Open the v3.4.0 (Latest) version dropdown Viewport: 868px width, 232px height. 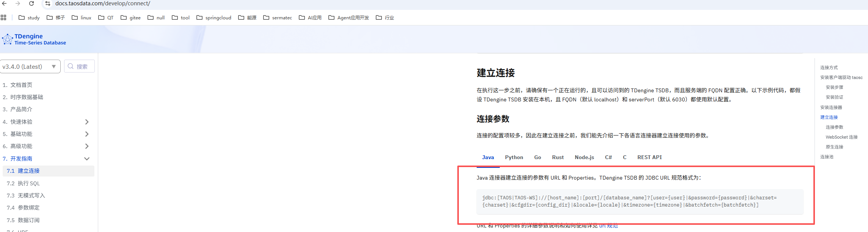coord(30,66)
